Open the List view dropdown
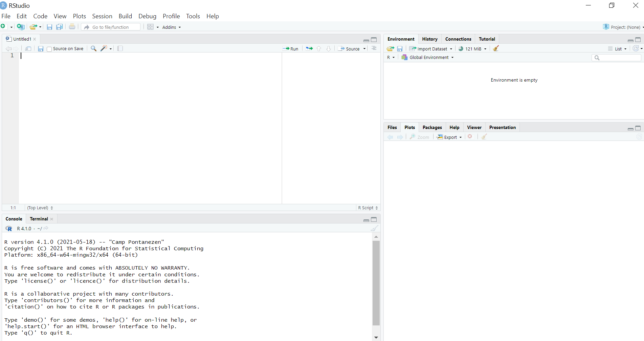 618,49
